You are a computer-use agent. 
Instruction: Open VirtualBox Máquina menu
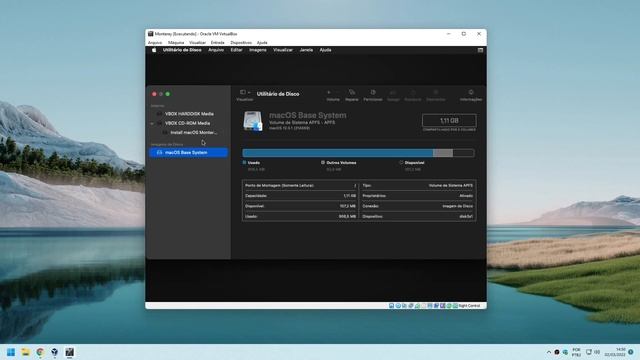point(176,42)
